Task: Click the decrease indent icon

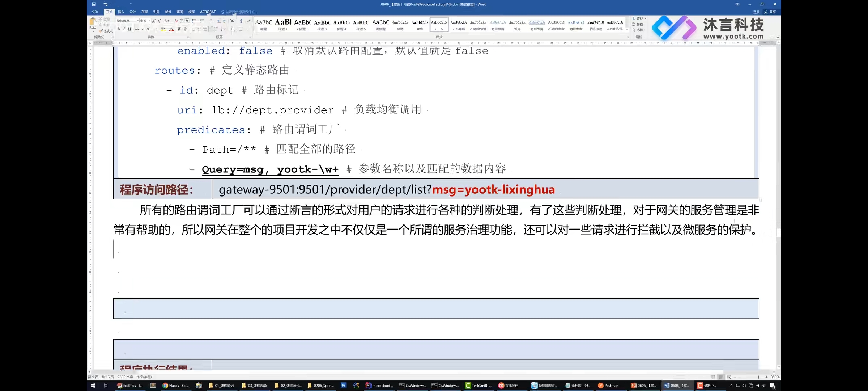Action: pyautogui.click(x=220, y=21)
